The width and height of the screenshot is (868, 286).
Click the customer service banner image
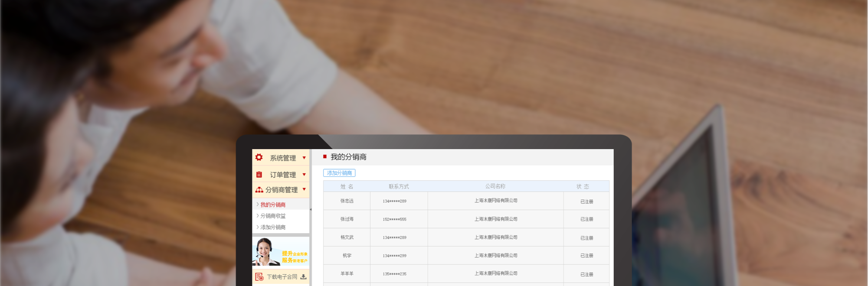point(281,252)
